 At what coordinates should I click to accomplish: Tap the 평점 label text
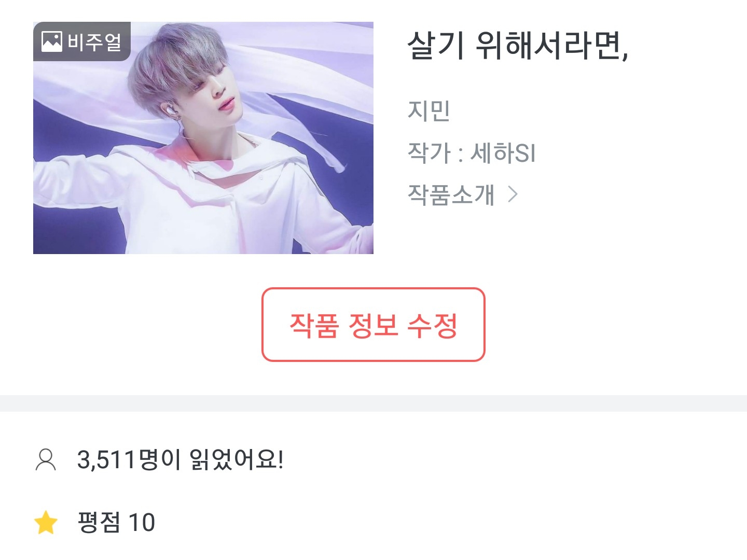(x=99, y=522)
